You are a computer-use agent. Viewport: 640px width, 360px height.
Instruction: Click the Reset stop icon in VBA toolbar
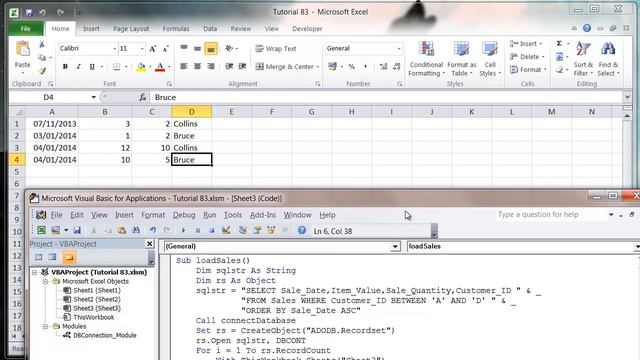212,231
